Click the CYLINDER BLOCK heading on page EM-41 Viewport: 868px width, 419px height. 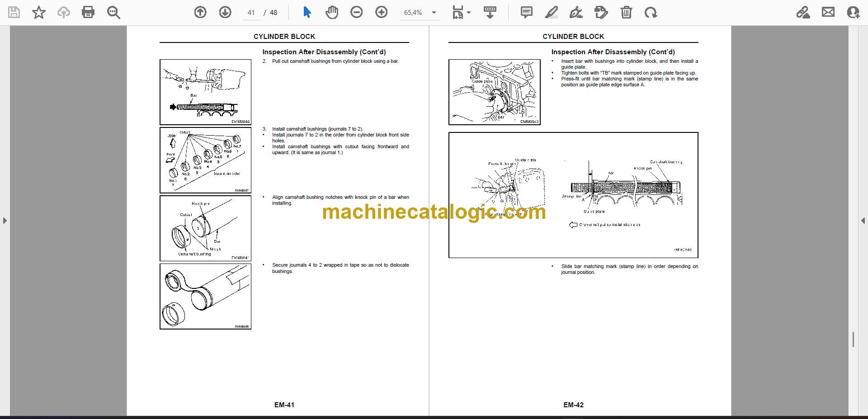coord(284,37)
